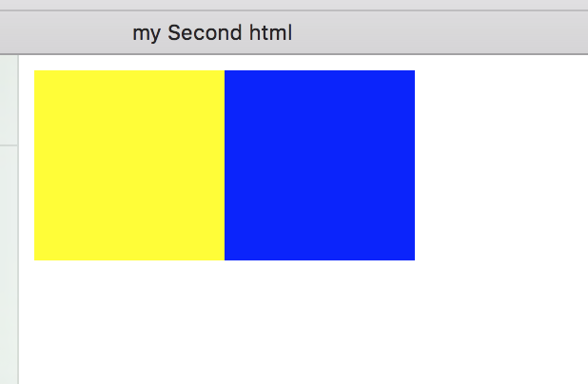588x384 pixels.
Task: Click the empty tab bar right of the title
Action: tap(438, 33)
